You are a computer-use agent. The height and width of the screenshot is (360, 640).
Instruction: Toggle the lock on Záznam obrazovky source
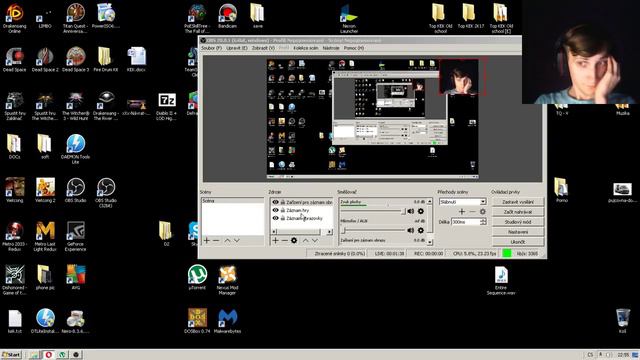click(x=282, y=218)
